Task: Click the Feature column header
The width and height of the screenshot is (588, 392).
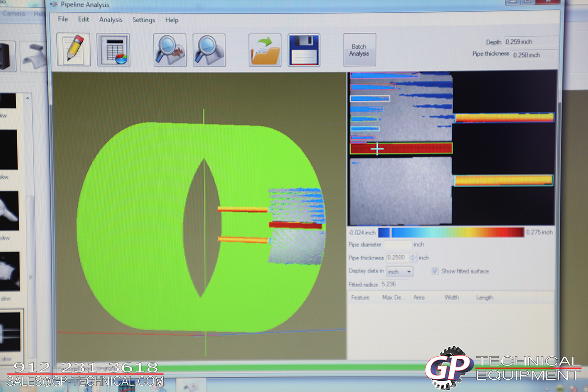Action: (x=360, y=297)
